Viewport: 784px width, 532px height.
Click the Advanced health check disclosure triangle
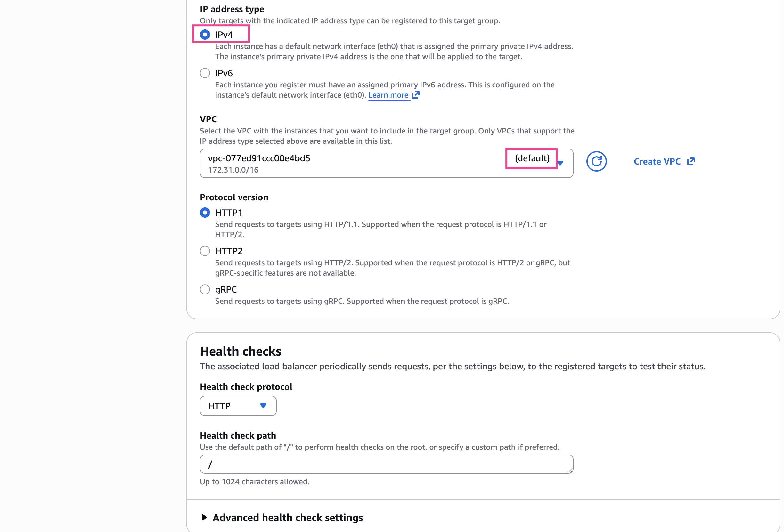(204, 518)
